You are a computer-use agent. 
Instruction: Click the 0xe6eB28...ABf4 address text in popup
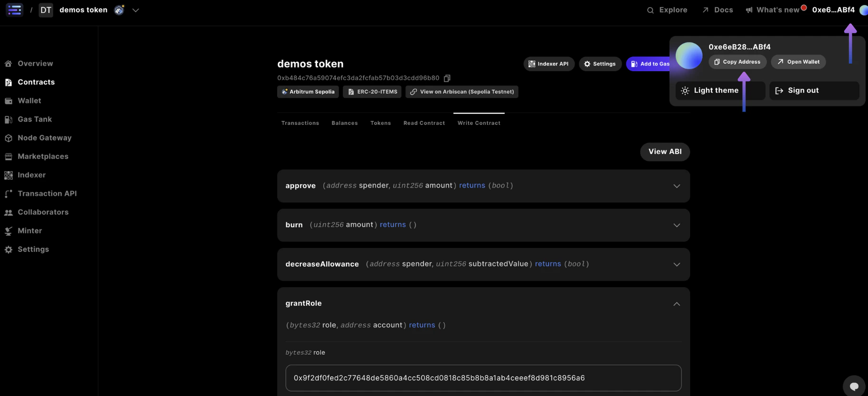[x=739, y=47]
